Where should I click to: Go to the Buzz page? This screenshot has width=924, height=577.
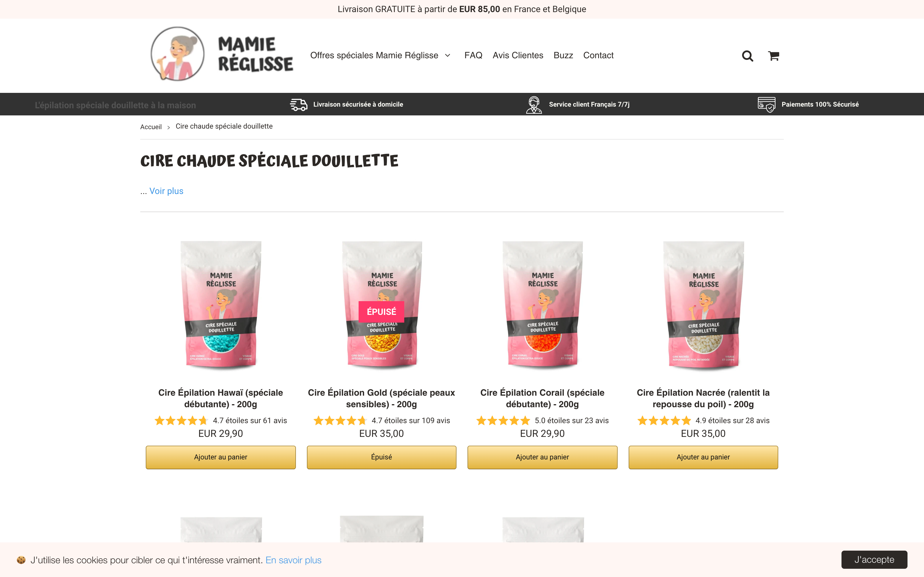[x=563, y=55]
